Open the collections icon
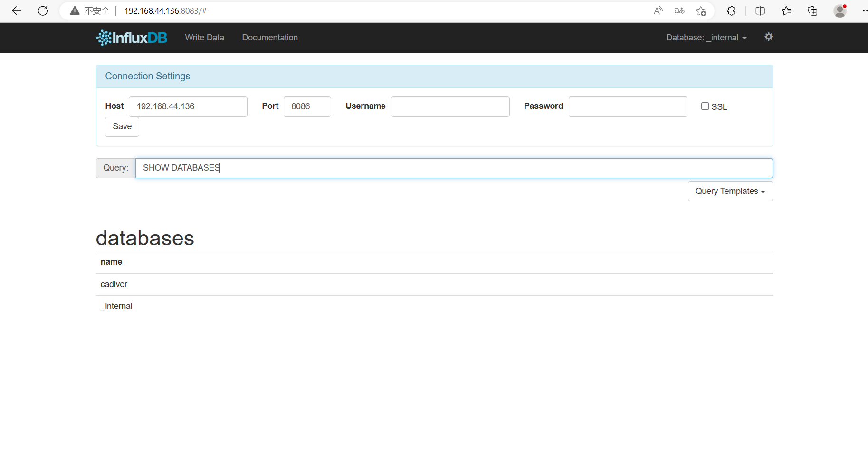This screenshot has width=868, height=453. (x=812, y=11)
